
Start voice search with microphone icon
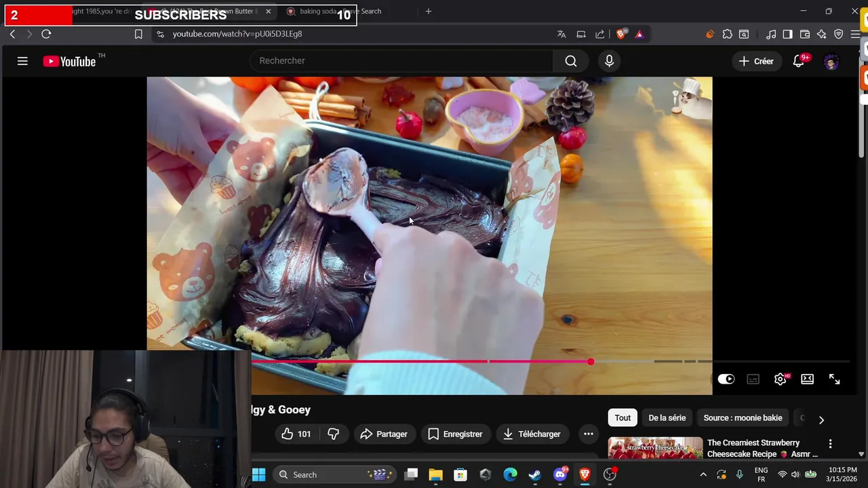pos(609,61)
